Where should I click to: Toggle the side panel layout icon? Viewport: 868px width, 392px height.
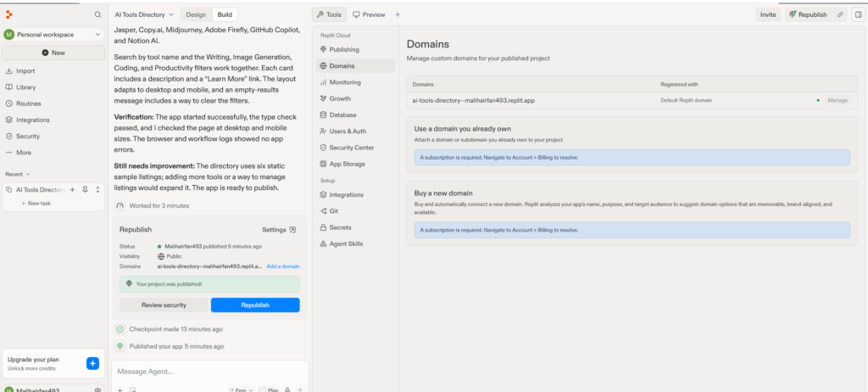coord(858,14)
